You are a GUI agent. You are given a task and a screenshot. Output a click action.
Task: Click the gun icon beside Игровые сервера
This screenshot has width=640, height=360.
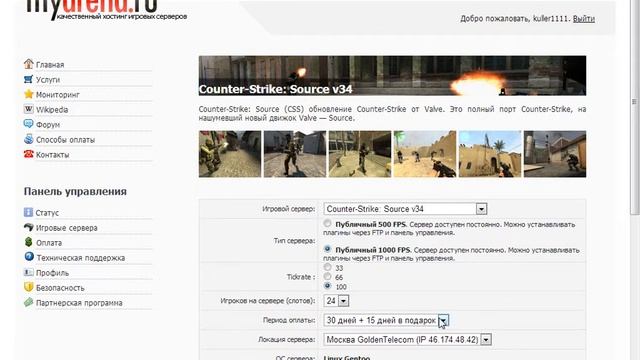click(x=28, y=227)
